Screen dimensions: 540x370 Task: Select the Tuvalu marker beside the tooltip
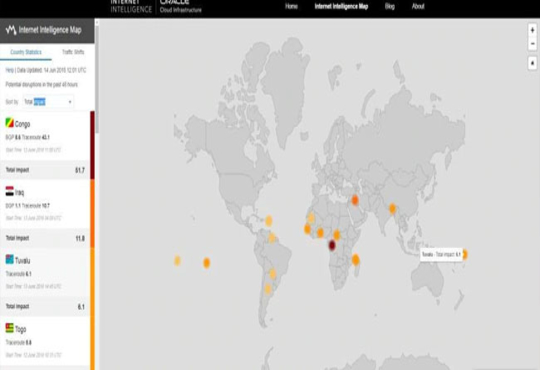click(x=465, y=255)
